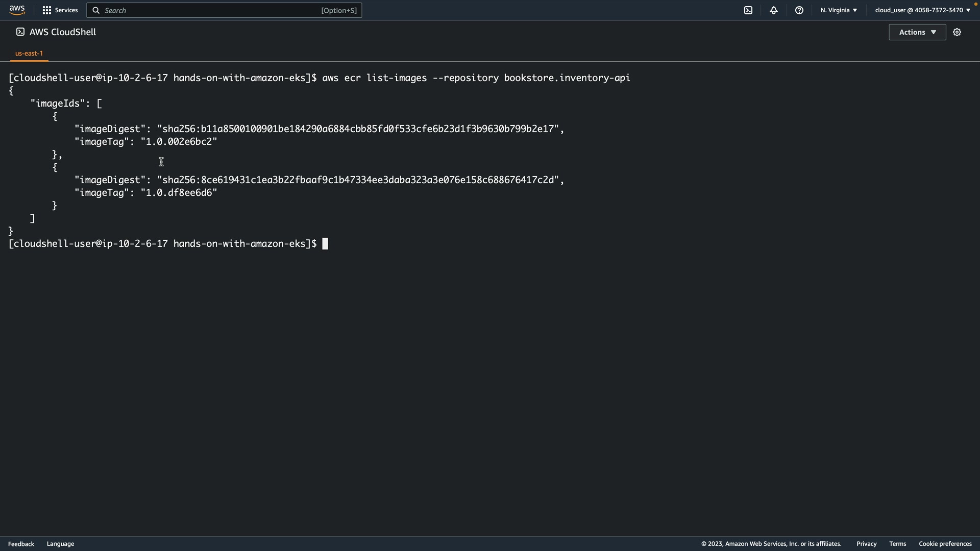Viewport: 980px width, 551px height.
Task: Click the AWS CloudShell title icon
Action: [20, 32]
